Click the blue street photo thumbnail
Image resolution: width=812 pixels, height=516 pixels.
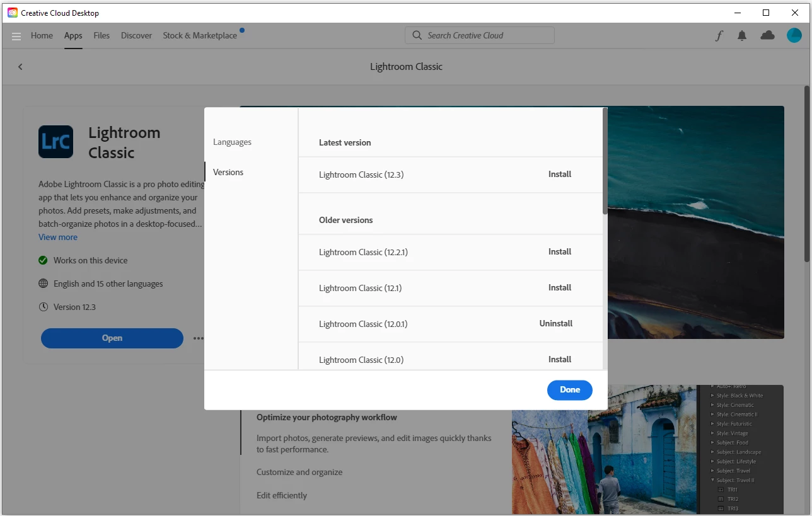tap(605, 449)
